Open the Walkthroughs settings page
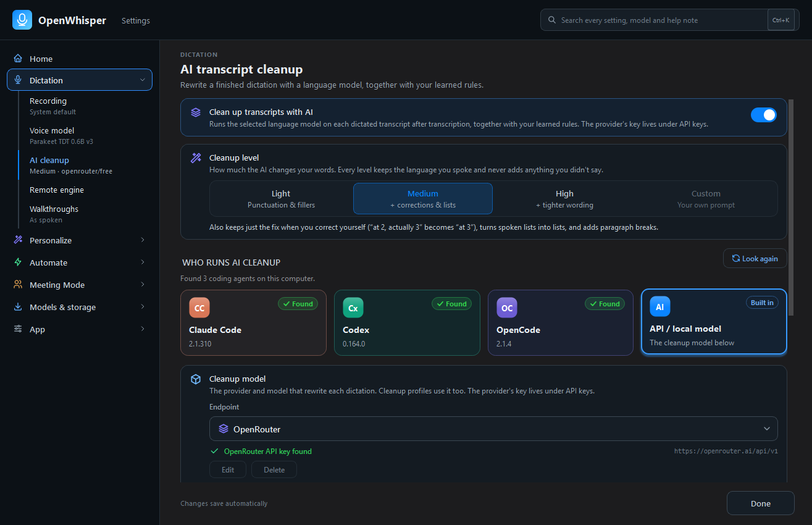This screenshot has width=812, height=525. [x=86, y=214]
